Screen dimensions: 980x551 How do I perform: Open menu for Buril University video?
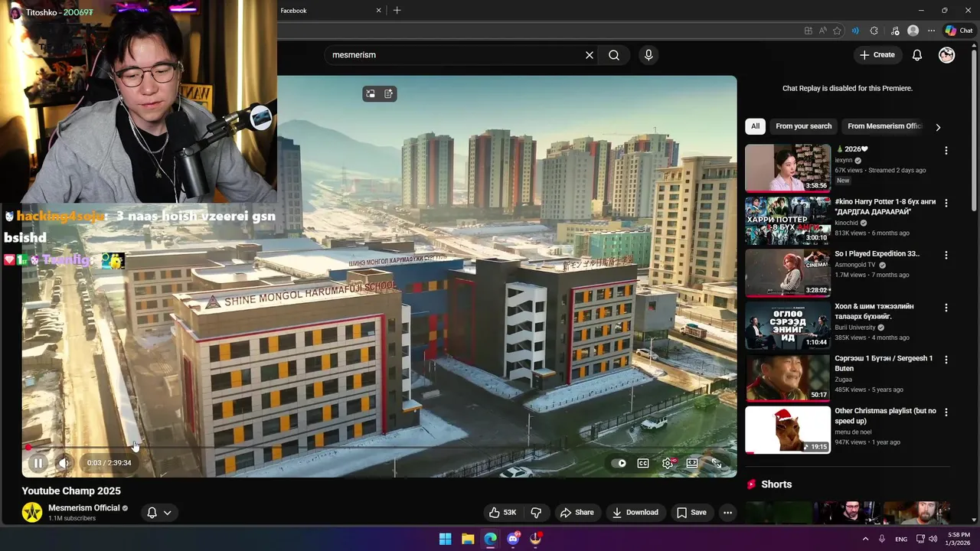(x=946, y=308)
